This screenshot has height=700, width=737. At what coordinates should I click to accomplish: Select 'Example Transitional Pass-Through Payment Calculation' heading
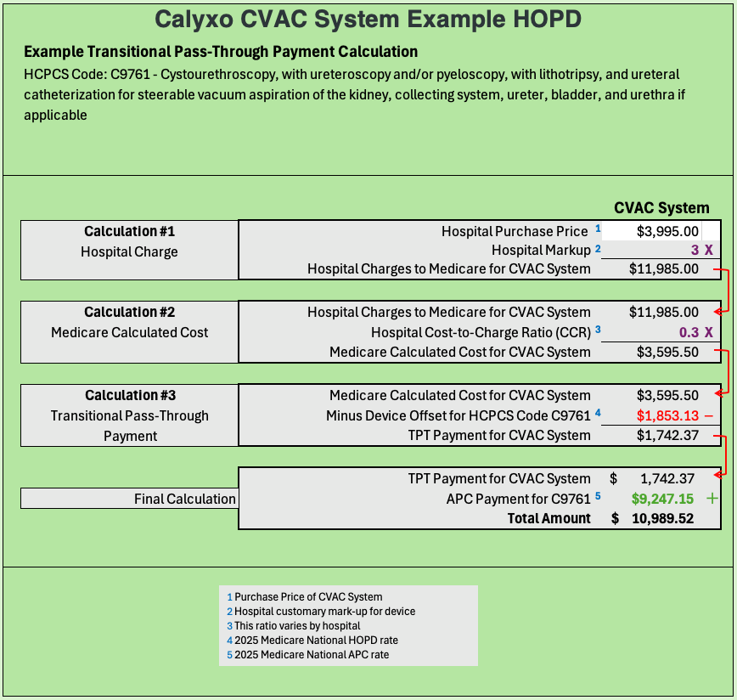tap(221, 52)
